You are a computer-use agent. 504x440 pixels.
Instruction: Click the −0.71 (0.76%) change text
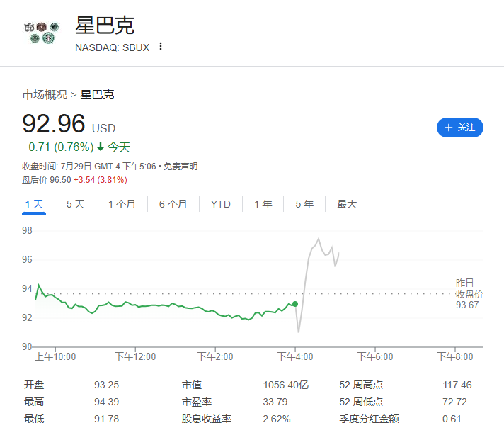coord(58,147)
